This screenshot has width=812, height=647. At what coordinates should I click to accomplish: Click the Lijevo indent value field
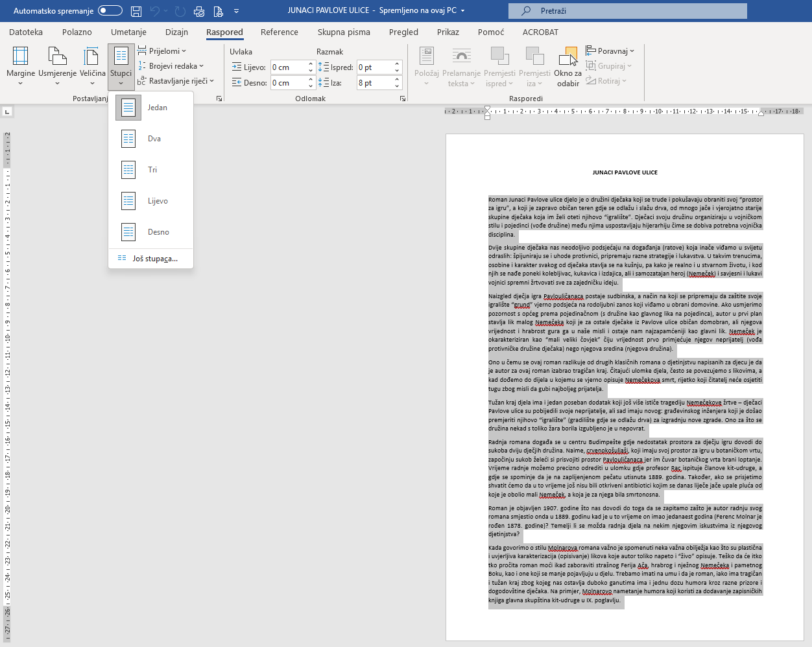click(x=289, y=67)
